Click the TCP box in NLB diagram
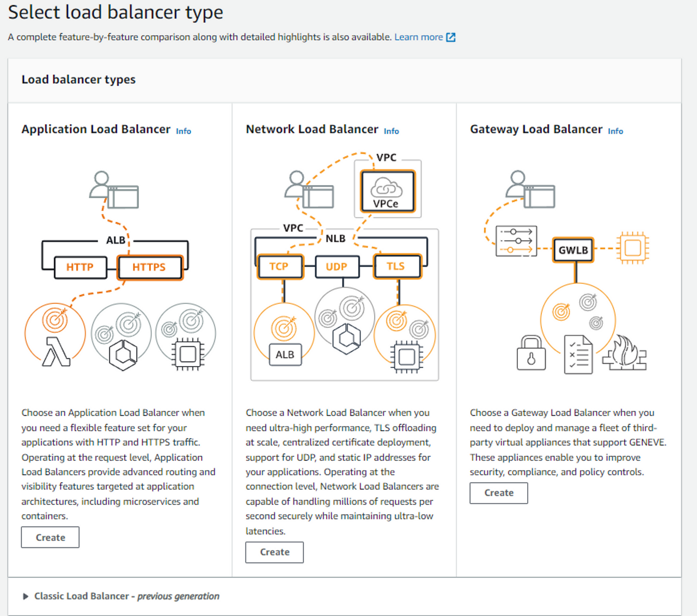 point(279,266)
